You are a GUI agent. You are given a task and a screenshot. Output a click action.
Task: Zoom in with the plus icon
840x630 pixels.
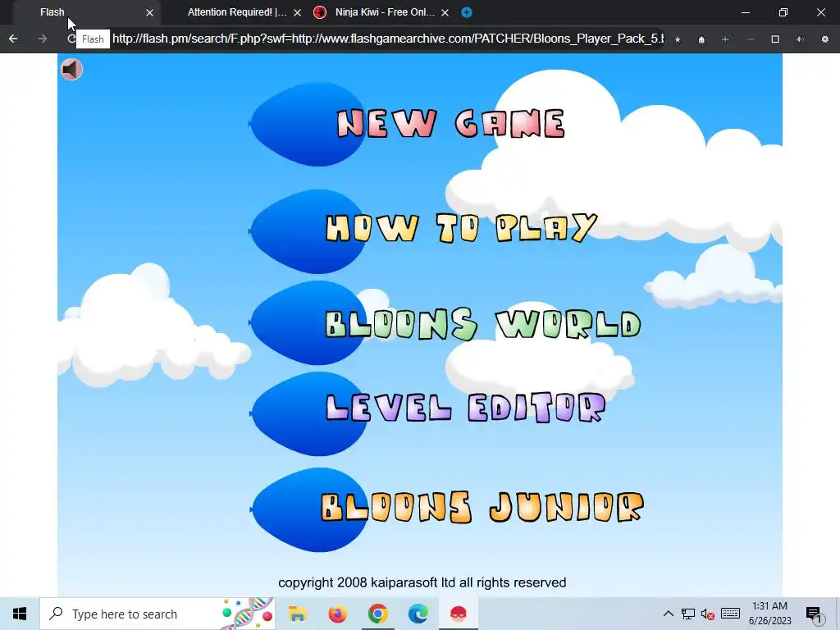pos(725,39)
